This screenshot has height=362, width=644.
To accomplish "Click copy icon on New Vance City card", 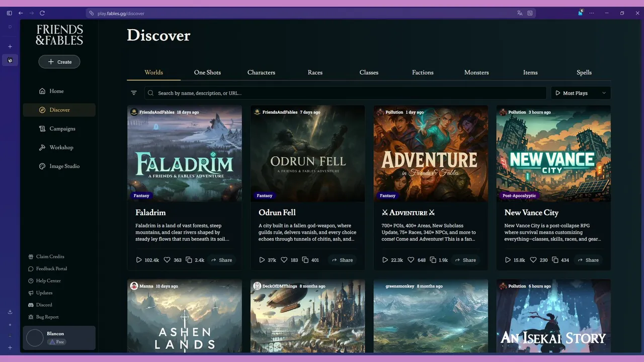I will pyautogui.click(x=555, y=260).
